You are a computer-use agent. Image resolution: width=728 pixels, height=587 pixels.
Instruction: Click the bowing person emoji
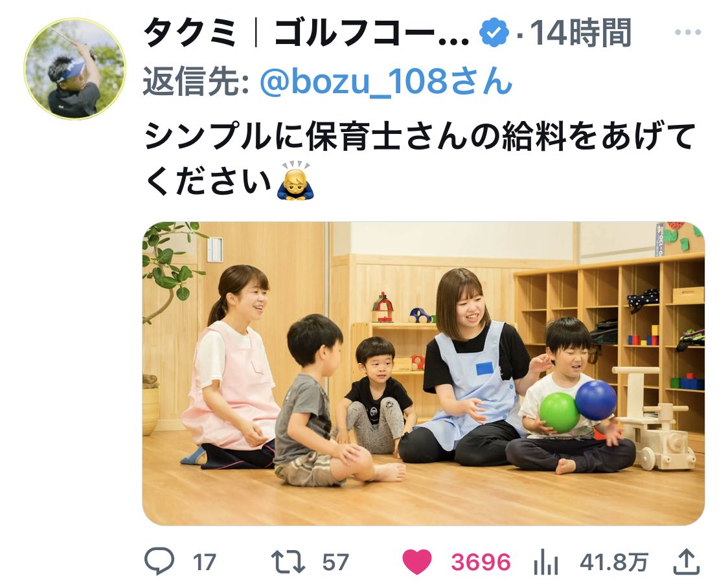[295, 181]
